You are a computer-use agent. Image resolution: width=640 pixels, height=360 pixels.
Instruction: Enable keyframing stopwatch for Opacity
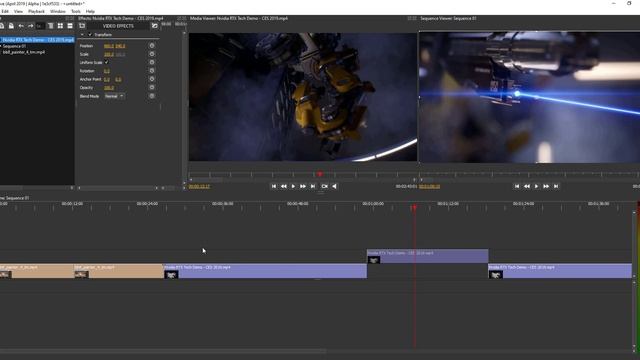[x=152, y=87]
